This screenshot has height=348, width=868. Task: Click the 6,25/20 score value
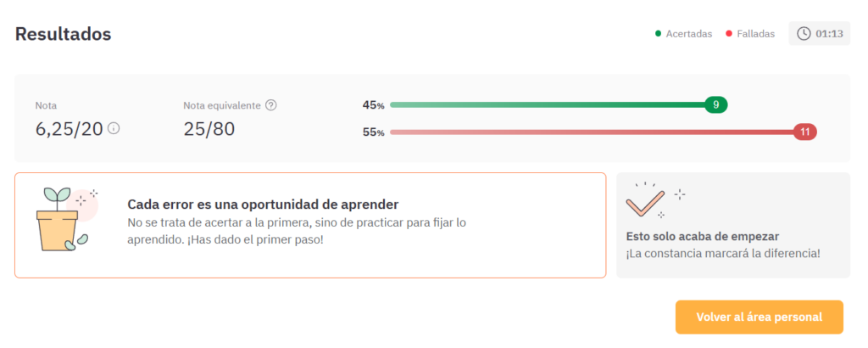tap(69, 129)
